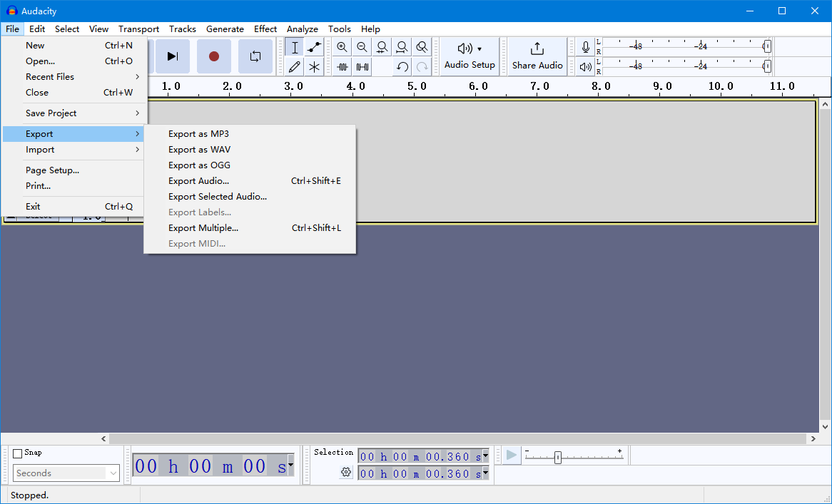
Task: Open selection toolbar settings gear
Action: [346, 472]
